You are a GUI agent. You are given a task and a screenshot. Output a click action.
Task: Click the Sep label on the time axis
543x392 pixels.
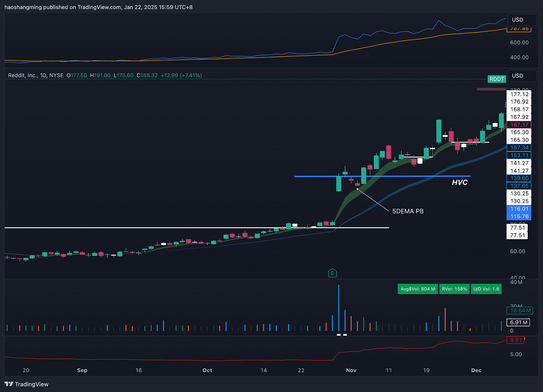pyautogui.click(x=82, y=370)
